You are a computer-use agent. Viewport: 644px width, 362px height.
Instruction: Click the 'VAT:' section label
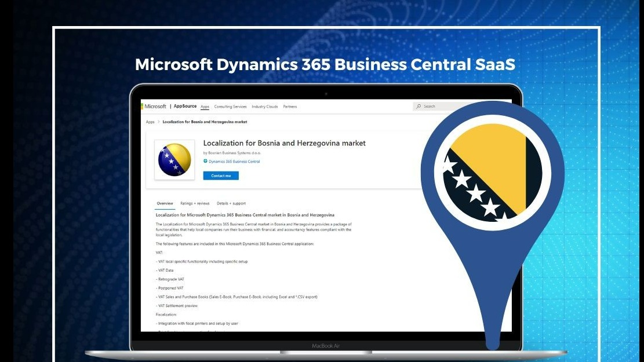159,253
